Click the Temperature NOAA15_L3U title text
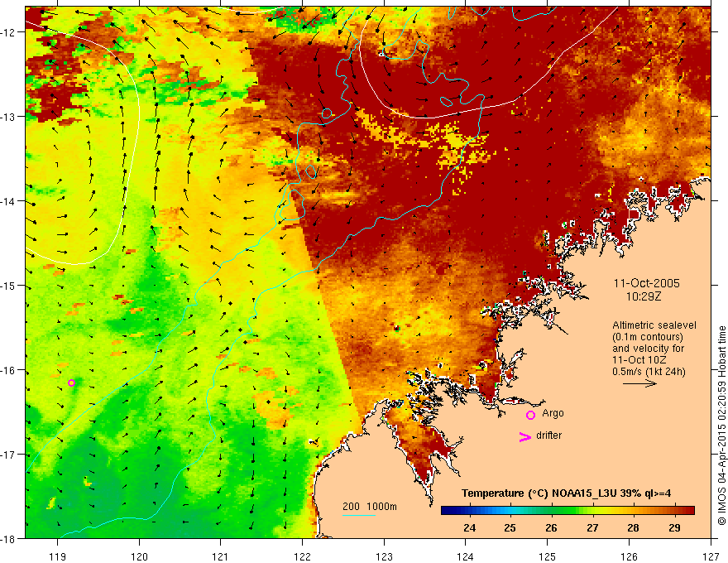 pyautogui.click(x=566, y=493)
